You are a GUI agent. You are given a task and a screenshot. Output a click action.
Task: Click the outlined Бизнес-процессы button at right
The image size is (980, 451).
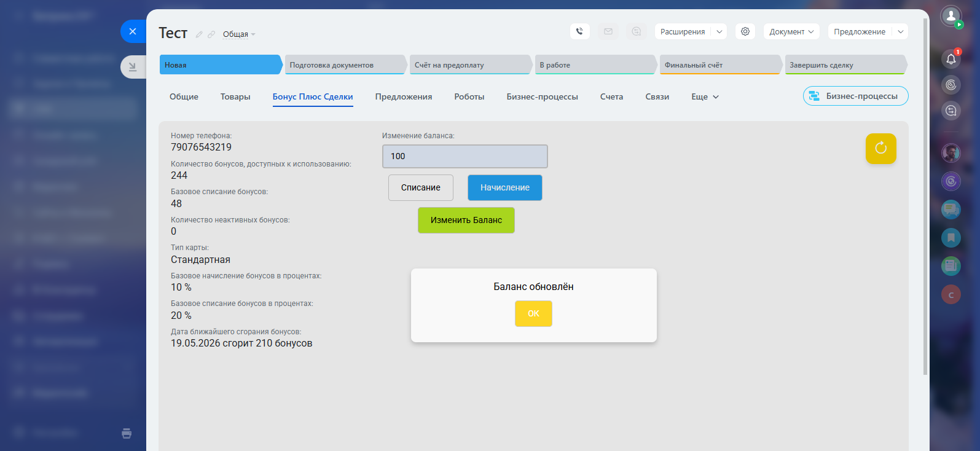tap(856, 96)
